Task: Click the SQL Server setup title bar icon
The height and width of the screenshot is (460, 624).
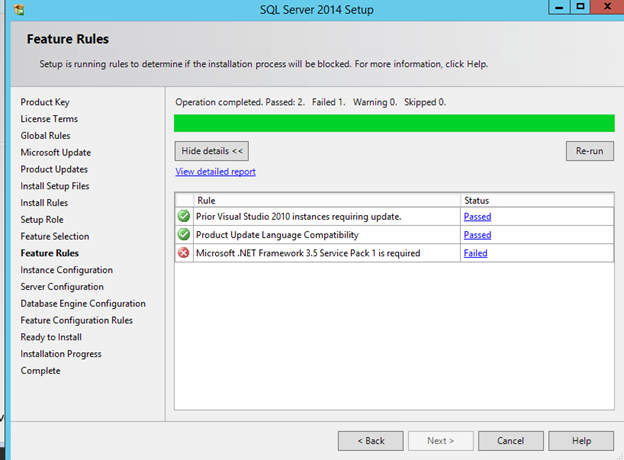Action: click(19, 9)
